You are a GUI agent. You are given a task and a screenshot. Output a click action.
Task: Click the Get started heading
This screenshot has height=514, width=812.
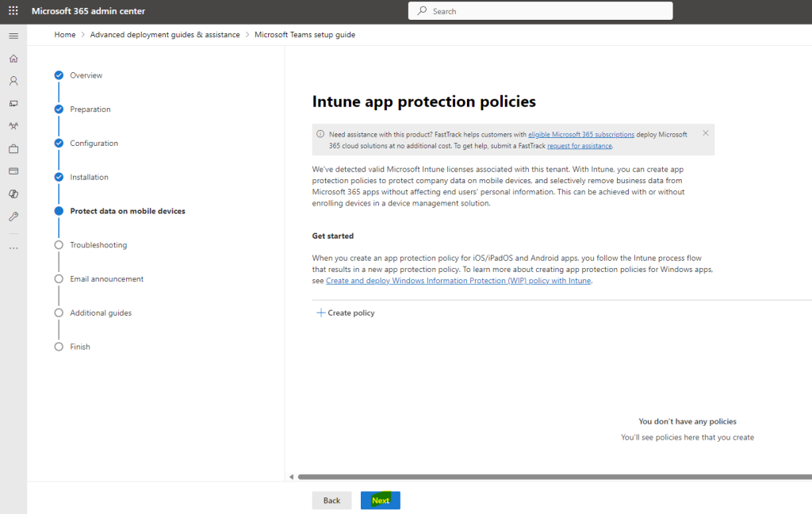(x=332, y=236)
